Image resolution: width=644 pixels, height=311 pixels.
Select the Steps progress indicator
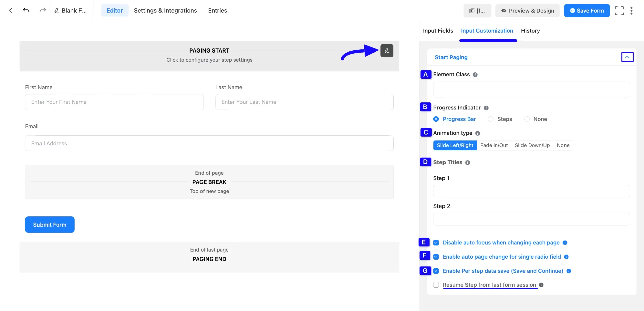click(x=491, y=119)
